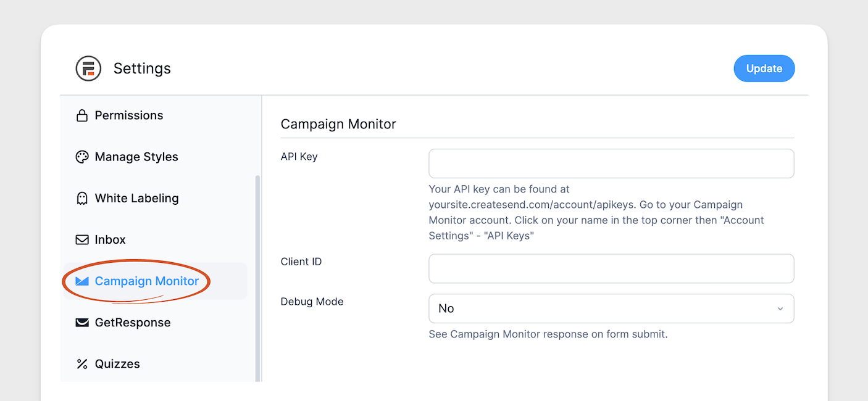868x401 pixels.
Task: Focus the API Key input field
Action: (x=611, y=163)
